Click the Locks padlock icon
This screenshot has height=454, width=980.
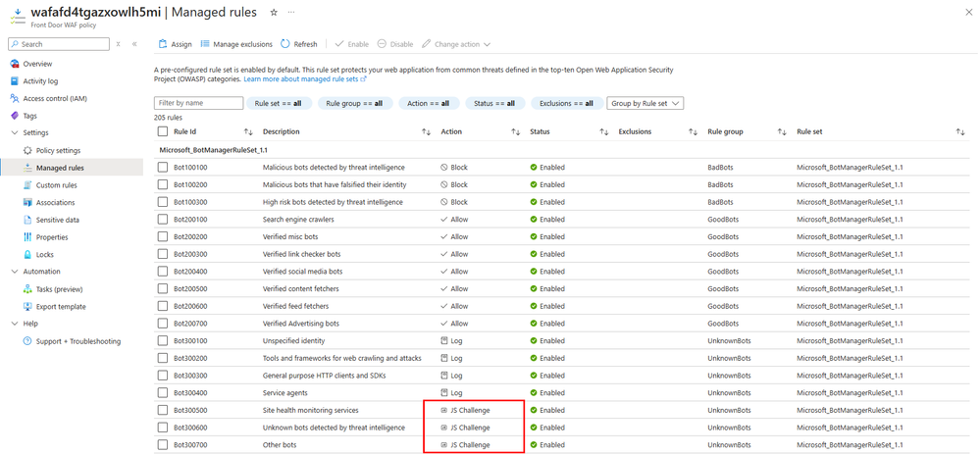(27, 255)
